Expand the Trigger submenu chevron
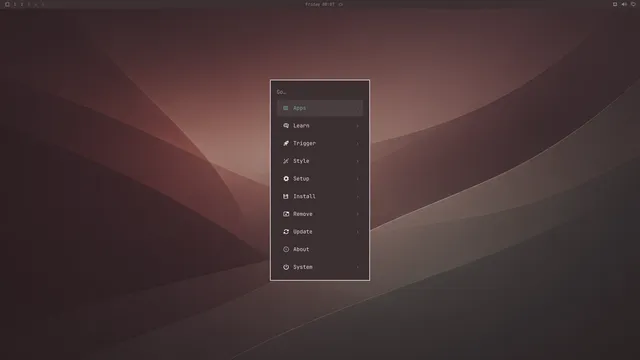This screenshot has height=360, width=640. point(358,144)
